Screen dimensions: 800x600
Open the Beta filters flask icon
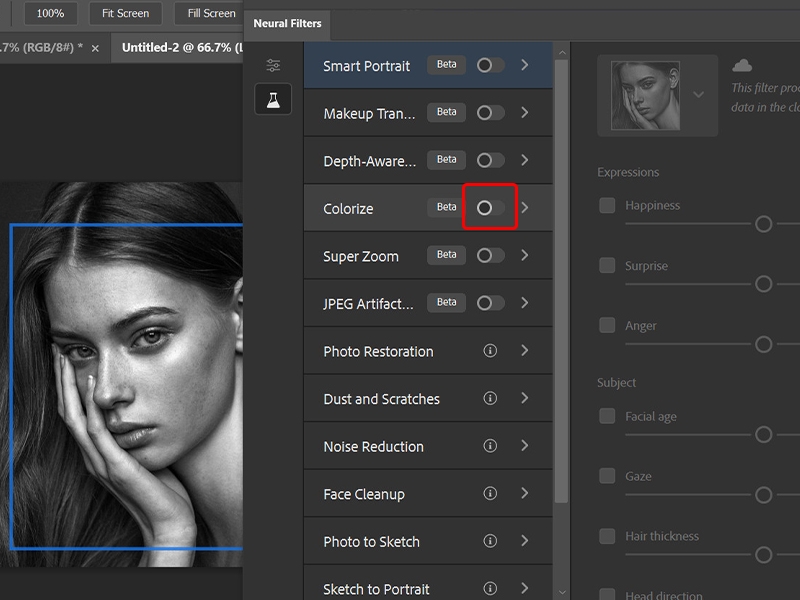pos(273,99)
